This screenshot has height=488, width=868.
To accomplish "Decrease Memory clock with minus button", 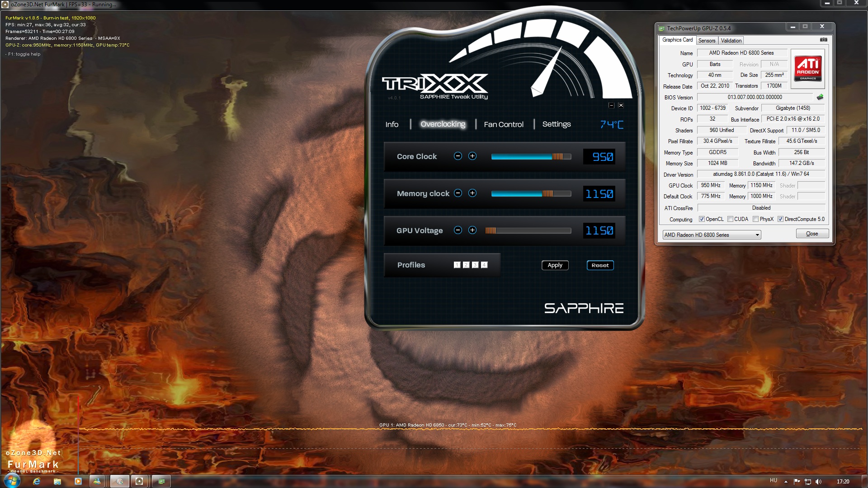I will pos(458,193).
